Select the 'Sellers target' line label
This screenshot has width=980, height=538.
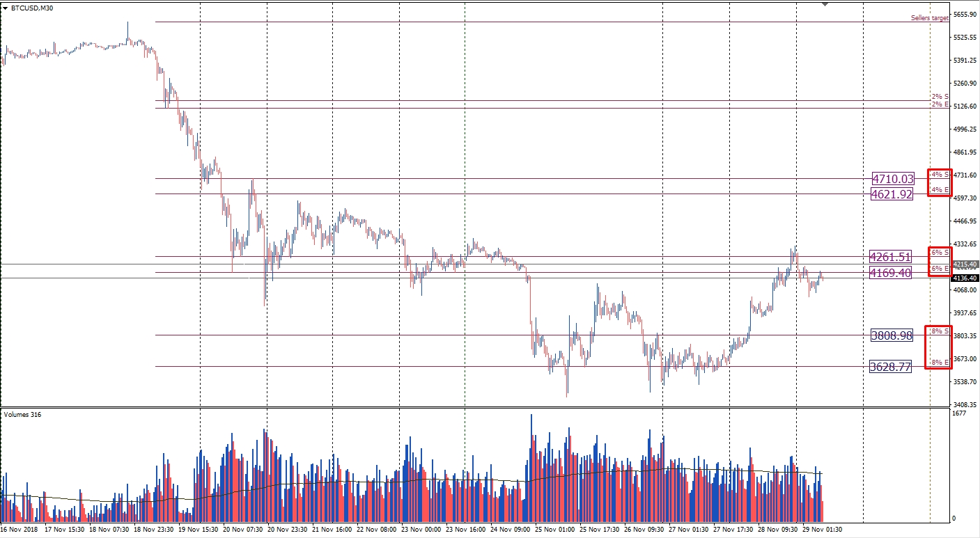(930, 18)
